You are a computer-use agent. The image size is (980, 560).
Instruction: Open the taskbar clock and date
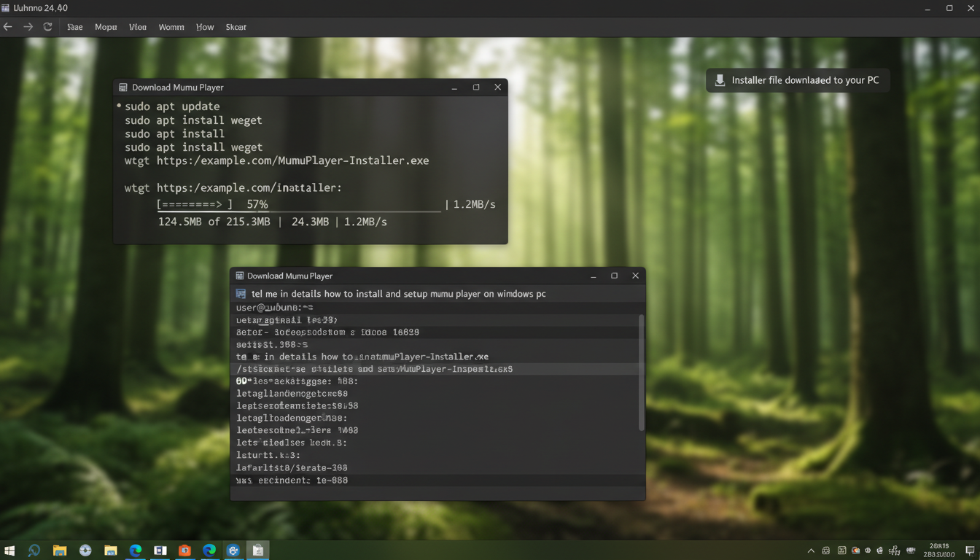pyautogui.click(x=939, y=551)
